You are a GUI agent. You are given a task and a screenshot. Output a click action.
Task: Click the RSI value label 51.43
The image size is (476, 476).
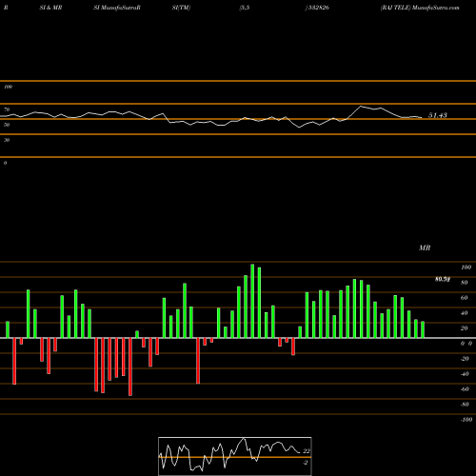click(x=438, y=115)
